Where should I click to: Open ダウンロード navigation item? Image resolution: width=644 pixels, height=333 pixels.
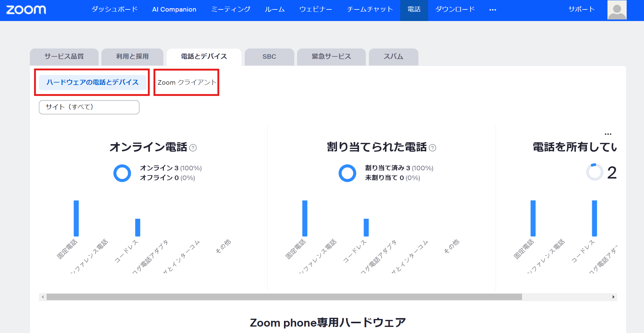[x=455, y=9]
